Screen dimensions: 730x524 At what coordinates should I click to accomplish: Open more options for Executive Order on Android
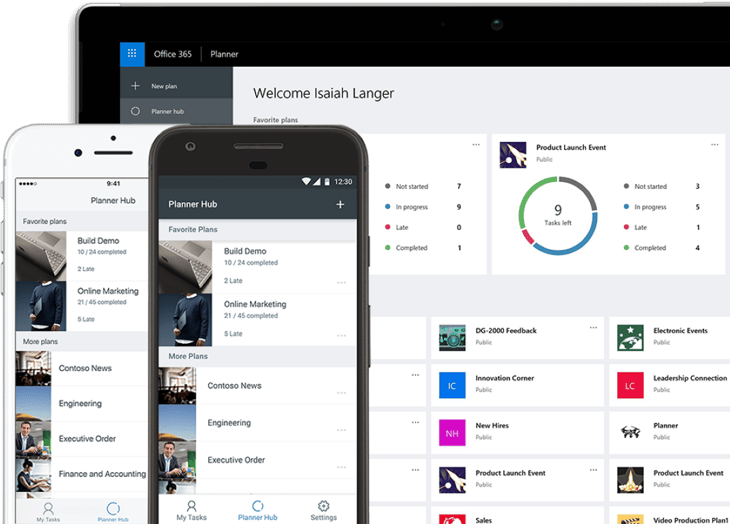341,467
